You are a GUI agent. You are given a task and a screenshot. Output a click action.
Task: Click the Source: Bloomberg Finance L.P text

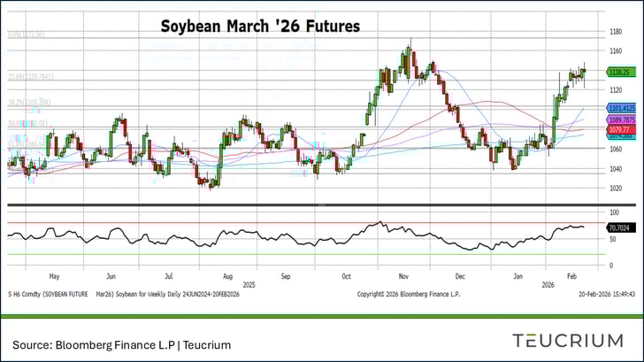[121, 342]
